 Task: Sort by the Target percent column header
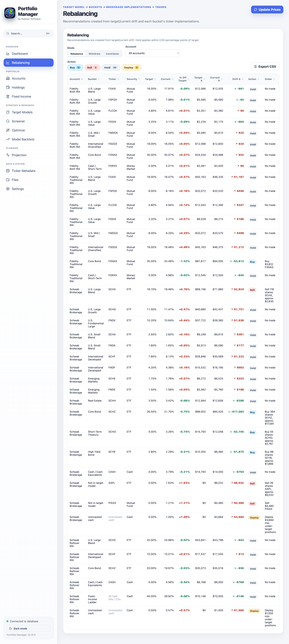point(151,79)
